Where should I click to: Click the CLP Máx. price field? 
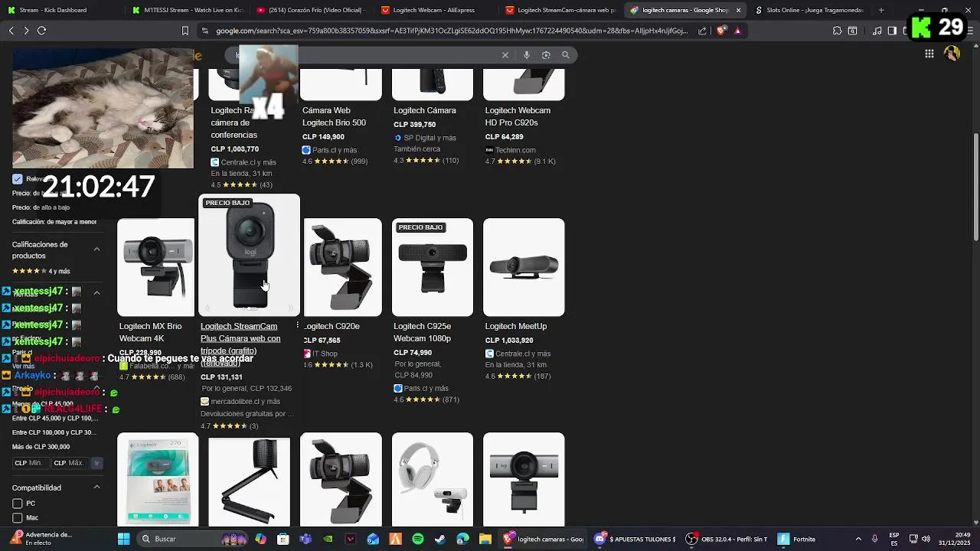click(70, 463)
